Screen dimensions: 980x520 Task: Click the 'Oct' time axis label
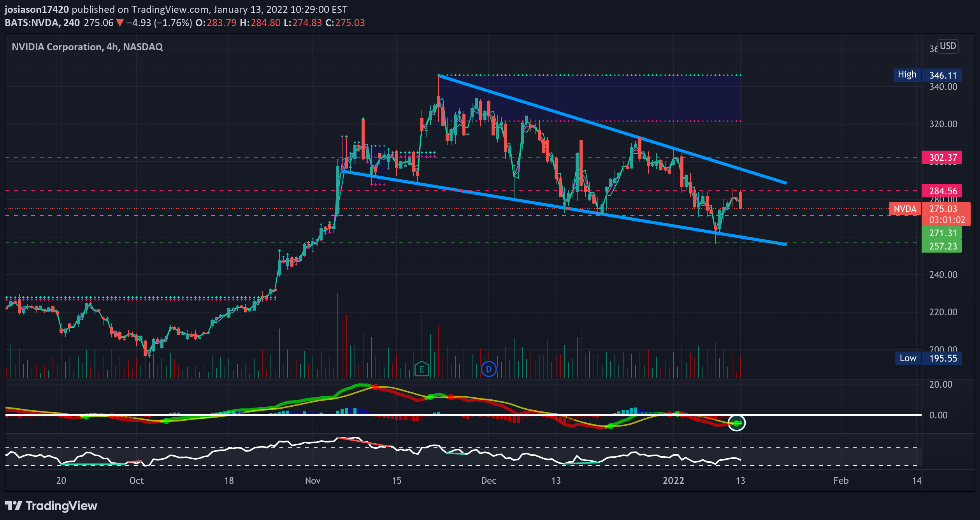click(136, 481)
